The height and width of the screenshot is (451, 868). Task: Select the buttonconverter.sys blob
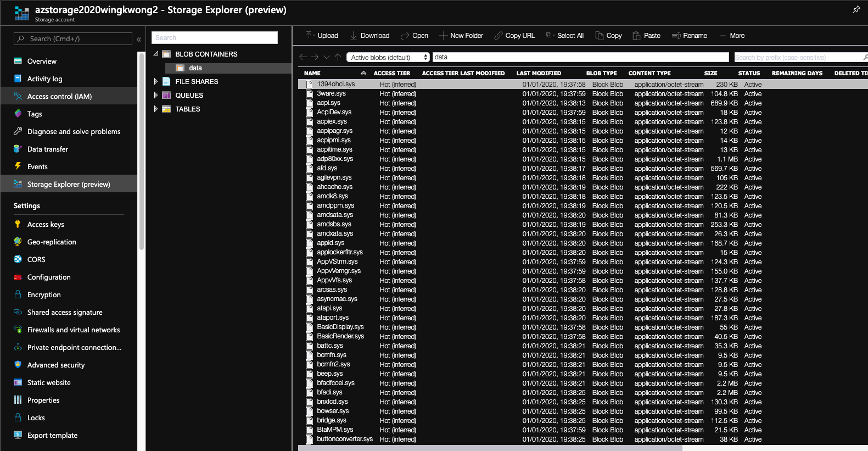344,439
